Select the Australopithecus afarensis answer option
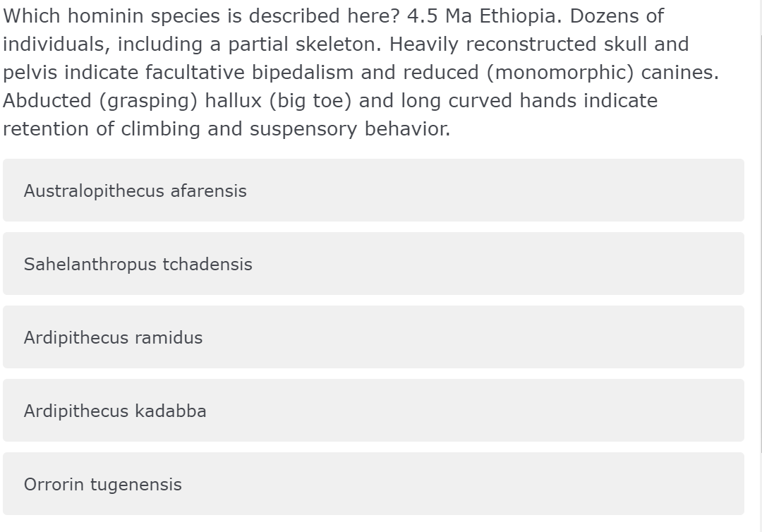The width and height of the screenshot is (762, 532). point(135,191)
